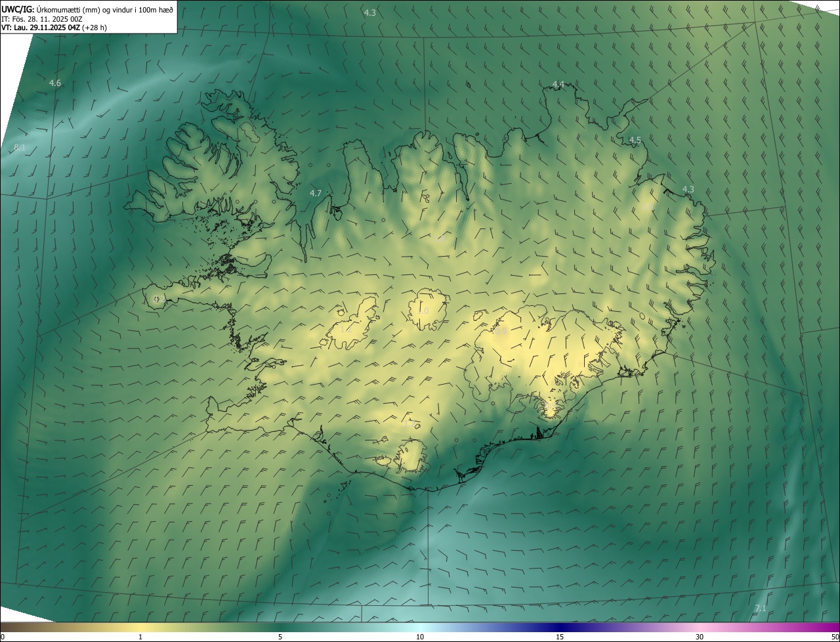Viewport: 840px width, 642px height.
Task: Click the 7.1 precipitation value label
Action: [761, 609]
